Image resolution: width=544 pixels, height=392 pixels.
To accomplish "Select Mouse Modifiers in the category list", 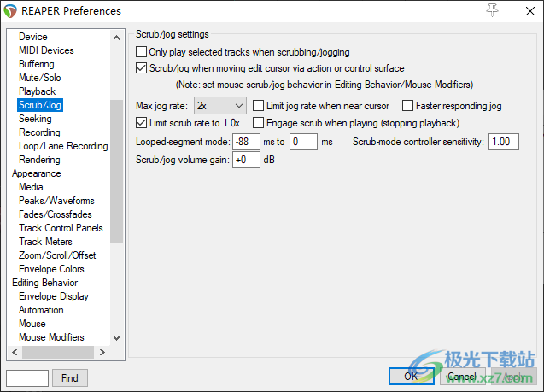I will pos(51,337).
